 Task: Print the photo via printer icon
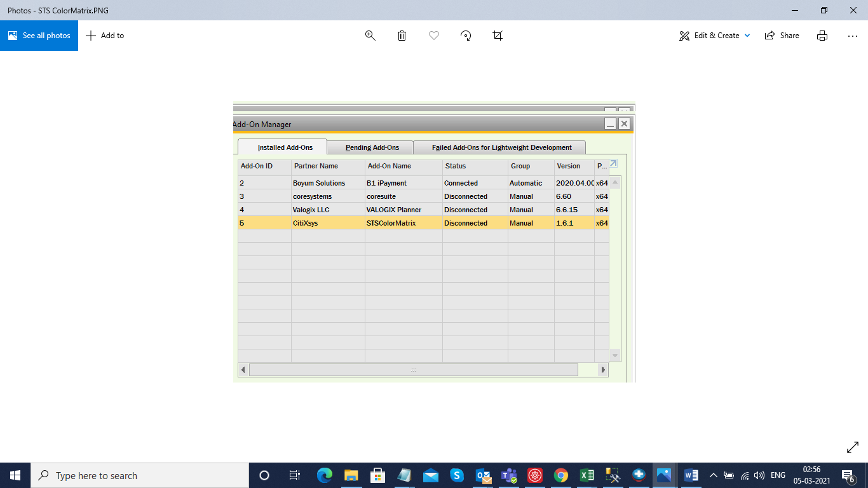click(x=822, y=36)
